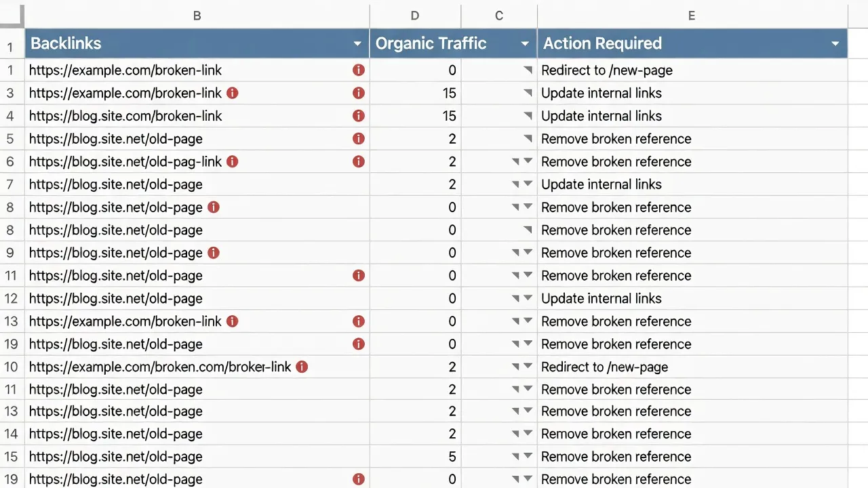Open the dropdown arrow in row 6

[528, 161]
